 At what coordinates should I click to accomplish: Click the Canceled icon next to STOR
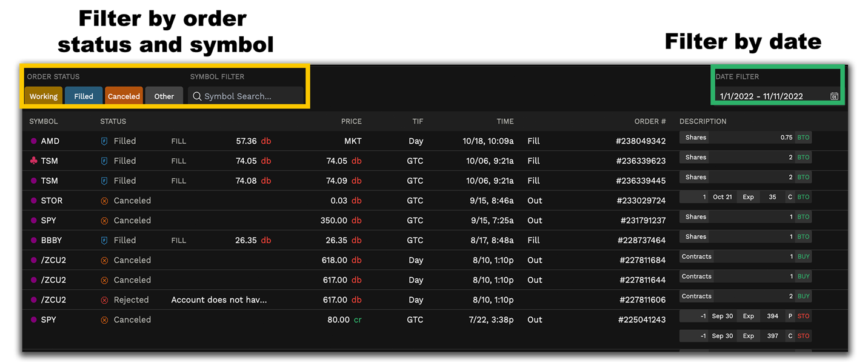[x=104, y=200]
